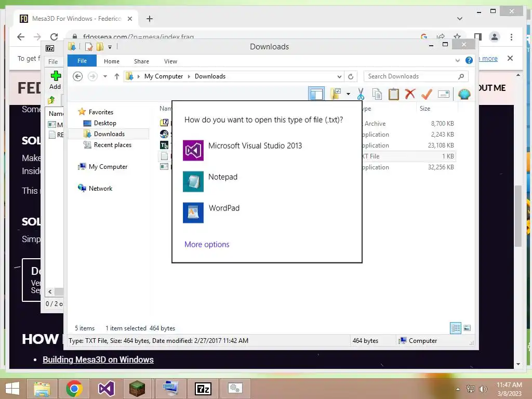The height and width of the screenshot is (399, 532).
Task: Select Desktop in the navigation pane
Action: (105, 123)
